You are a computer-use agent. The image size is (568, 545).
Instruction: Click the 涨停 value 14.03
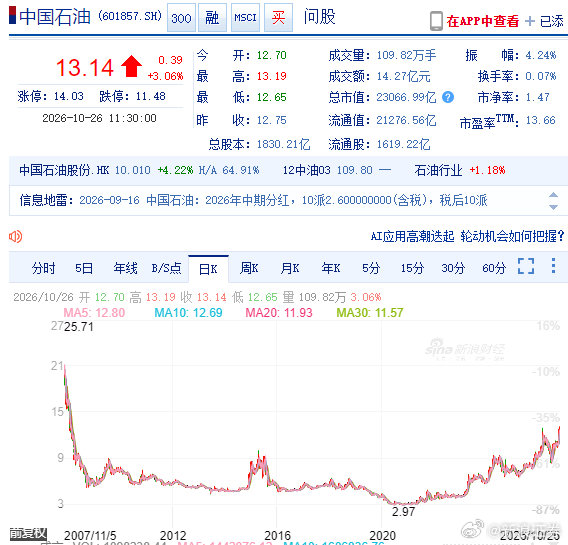point(69,96)
